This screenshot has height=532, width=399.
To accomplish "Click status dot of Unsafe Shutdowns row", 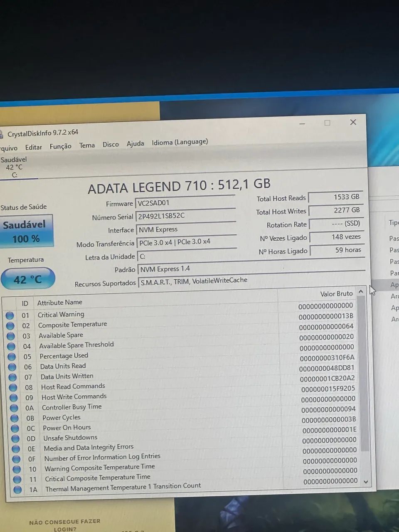I will (x=15, y=438).
